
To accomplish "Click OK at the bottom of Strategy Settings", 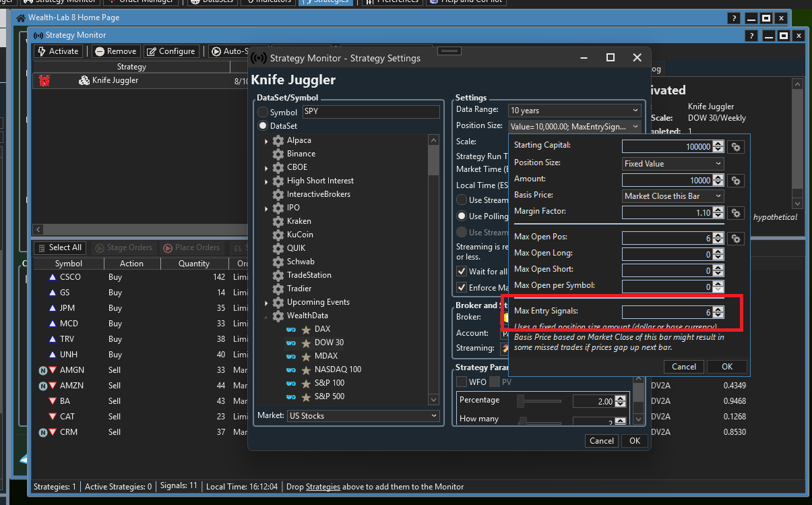I will 635,441.
